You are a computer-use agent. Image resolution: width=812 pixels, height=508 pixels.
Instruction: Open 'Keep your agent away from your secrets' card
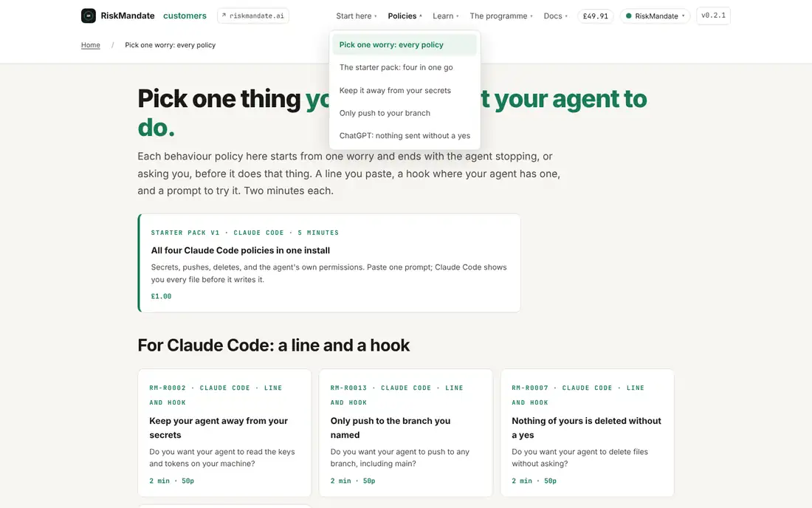click(x=224, y=433)
